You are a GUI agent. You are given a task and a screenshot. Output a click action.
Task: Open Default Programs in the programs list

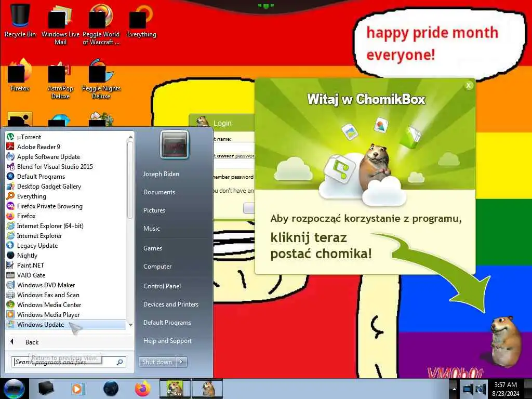65,177
